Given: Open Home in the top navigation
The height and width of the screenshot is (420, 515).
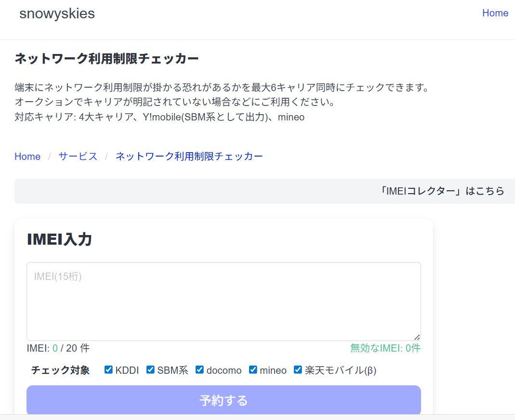Looking at the screenshot, I should pyautogui.click(x=495, y=13).
